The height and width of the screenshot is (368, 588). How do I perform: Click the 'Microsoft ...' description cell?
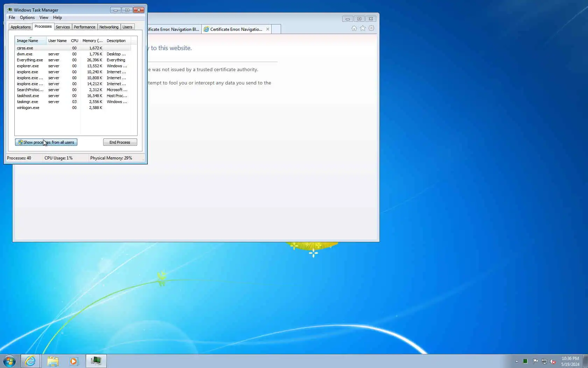coord(117,90)
